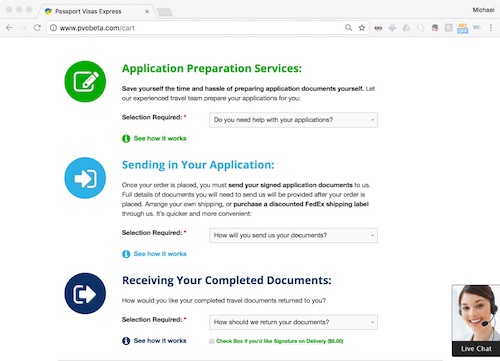Check the Signature on Delivery checkbox
Image resolution: width=500 pixels, height=361 pixels.
tap(212, 341)
